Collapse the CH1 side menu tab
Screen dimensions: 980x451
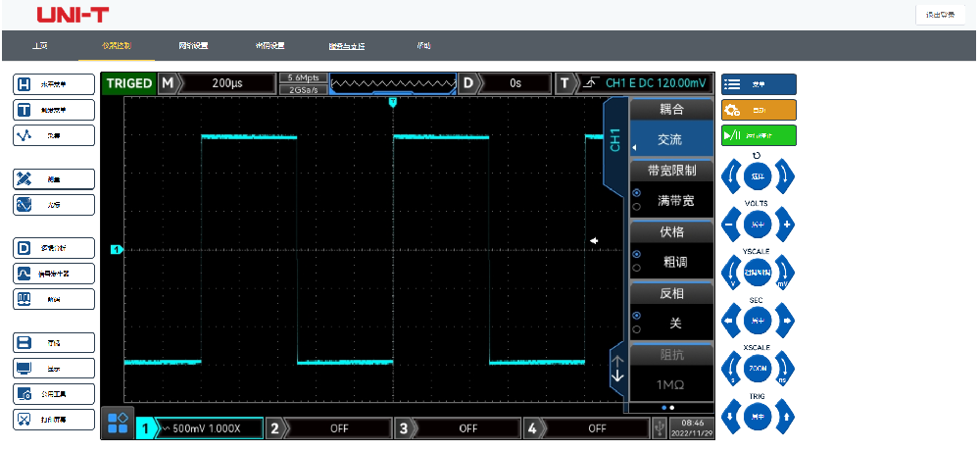[x=614, y=139]
